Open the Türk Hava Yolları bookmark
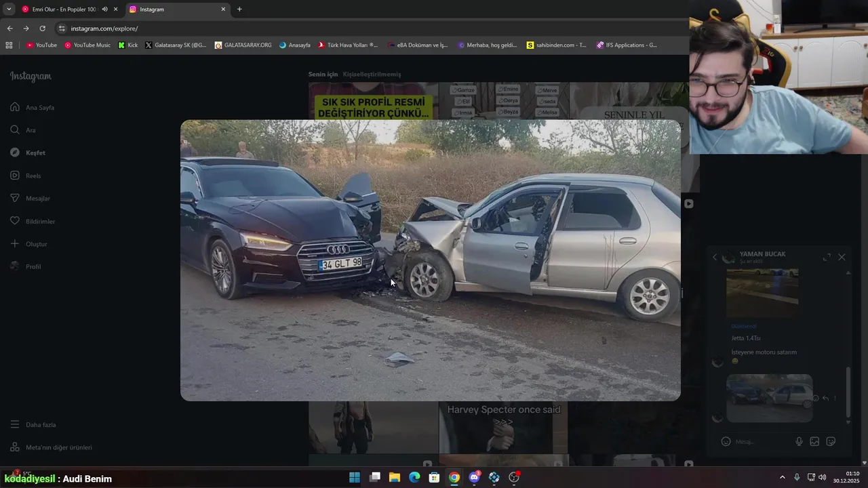868x488 pixels. pos(348,45)
